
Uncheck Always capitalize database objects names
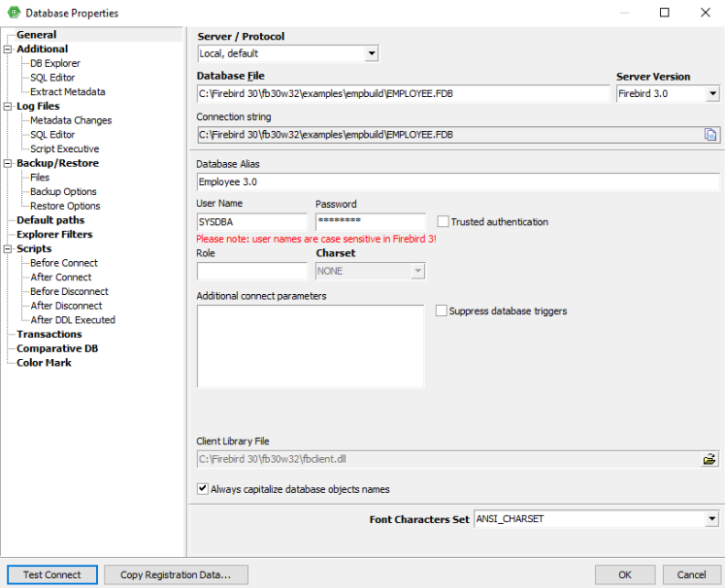coord(203,489)
